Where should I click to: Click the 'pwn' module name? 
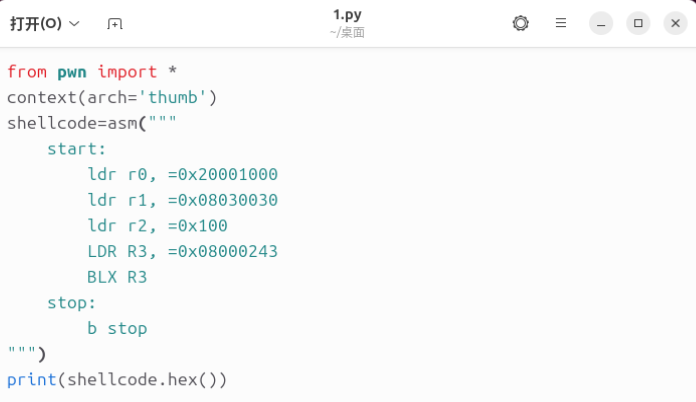72,71
